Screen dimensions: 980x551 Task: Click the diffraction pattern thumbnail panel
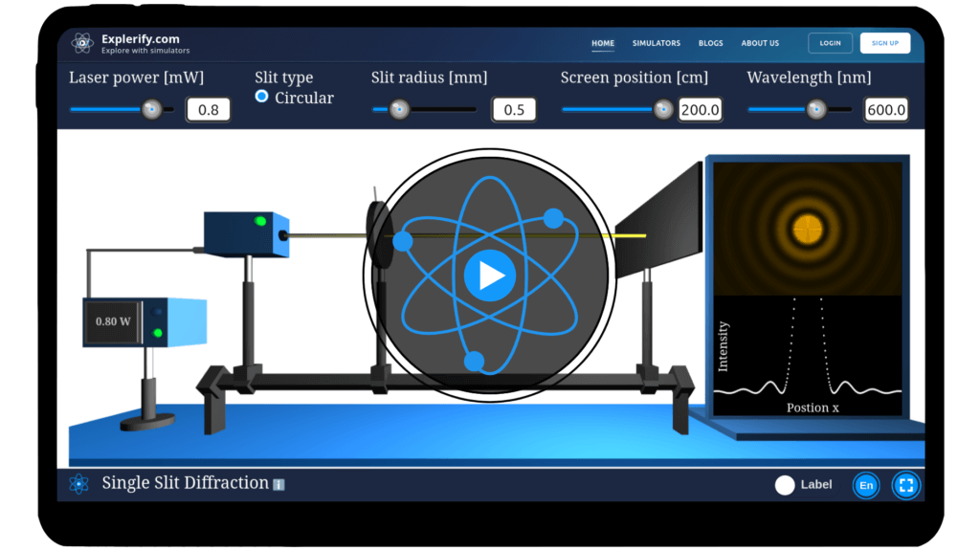809,230
